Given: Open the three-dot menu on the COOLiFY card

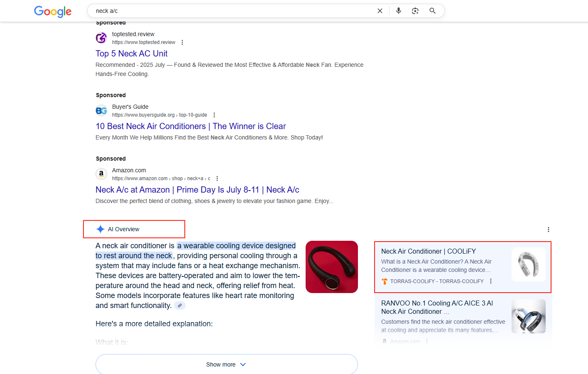Looking at the screenshot, I should pyautogui.click(x=491, y=281).
